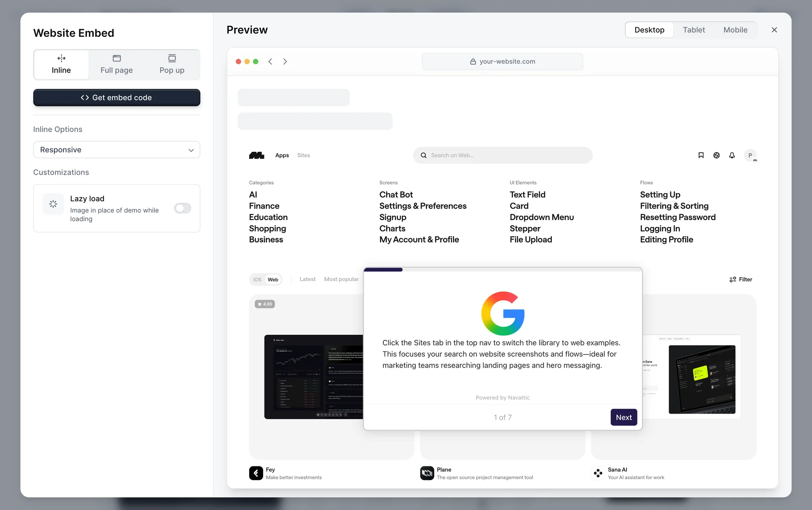Click the profile avatar labeled P

point(750,155)
